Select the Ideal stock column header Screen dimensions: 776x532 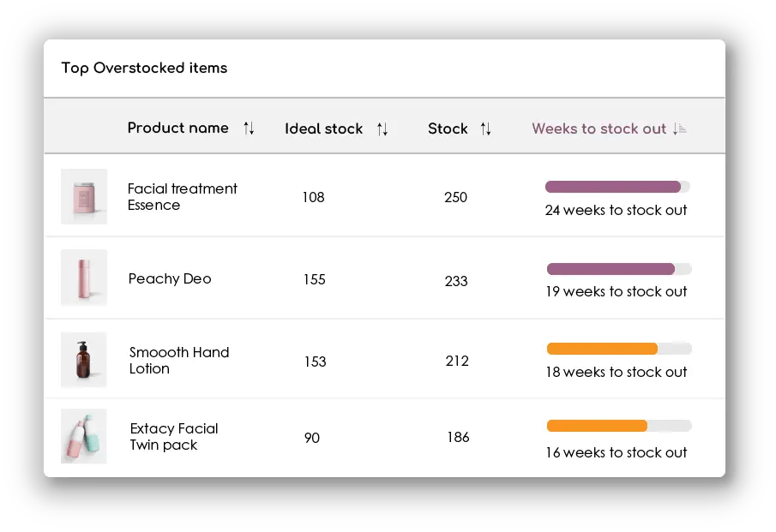pos(324,129)
